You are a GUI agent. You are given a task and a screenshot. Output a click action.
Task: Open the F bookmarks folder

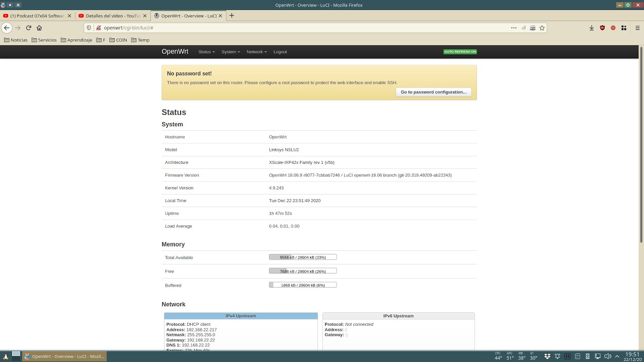pos(101,40)
